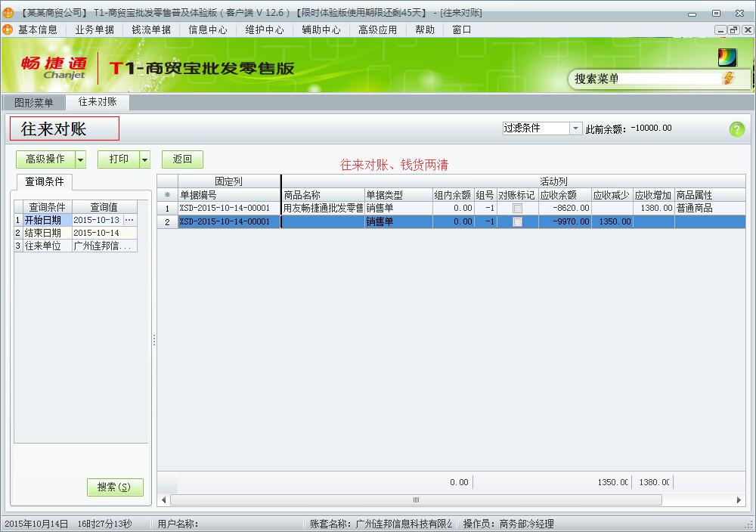Click the horizontal scrollbar right arrow
756x532 pixels.
[x=739, y=500]
